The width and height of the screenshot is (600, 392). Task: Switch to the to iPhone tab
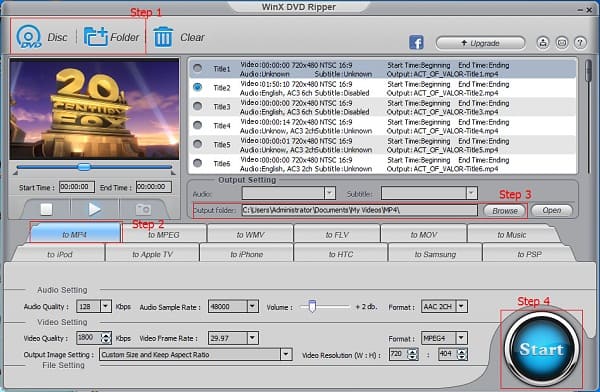coord(246,254)
